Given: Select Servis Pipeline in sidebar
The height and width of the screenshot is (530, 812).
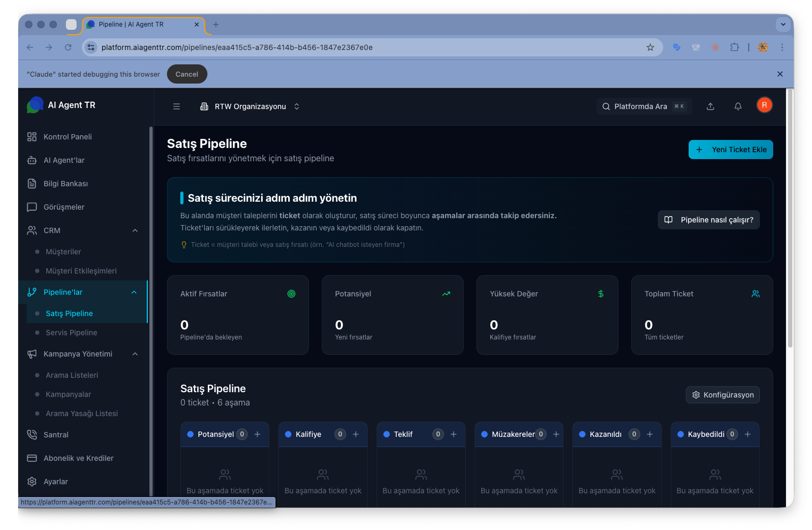Looking at the screenshot, I should coord(71,333).
